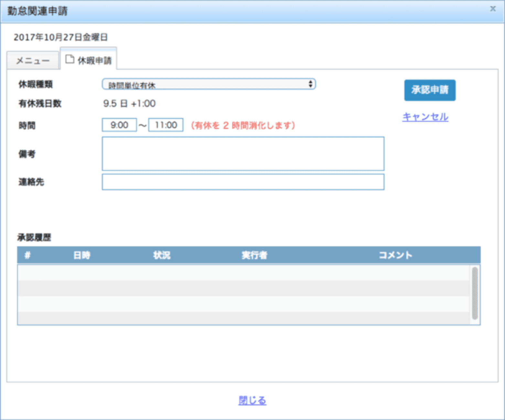The height and width of the screenshot is (420, 505).
Task: Click the 連絡先 input field
Action: click(x=243, y=182)
